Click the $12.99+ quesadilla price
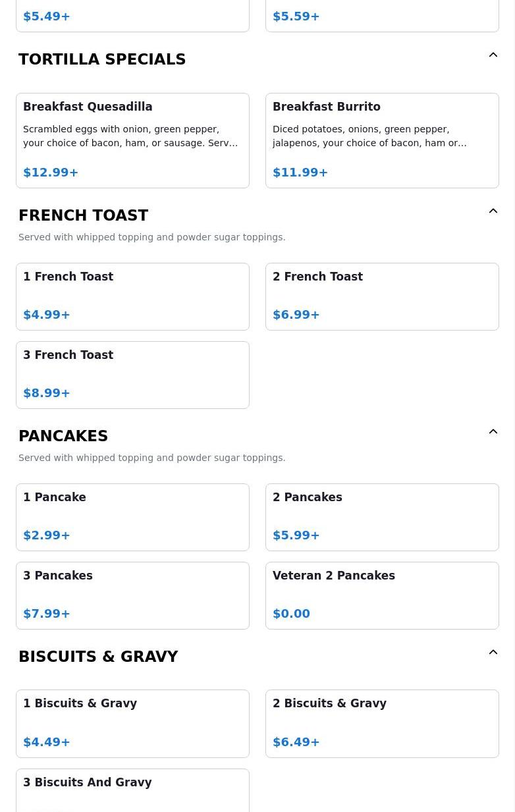This screenshot has height=812, width=515. tap(51, 173)
